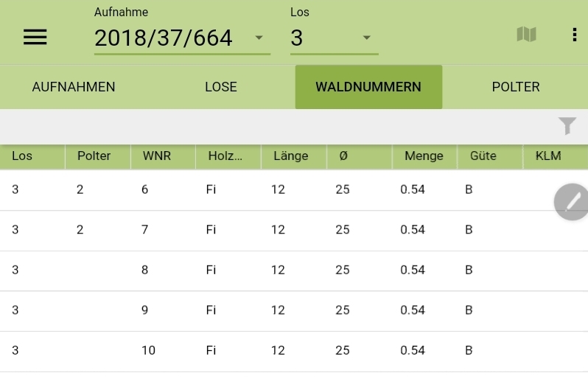The image size is (588, 387).
Task: Switch to the Aufnahmen tab
Action: point(74,87)
